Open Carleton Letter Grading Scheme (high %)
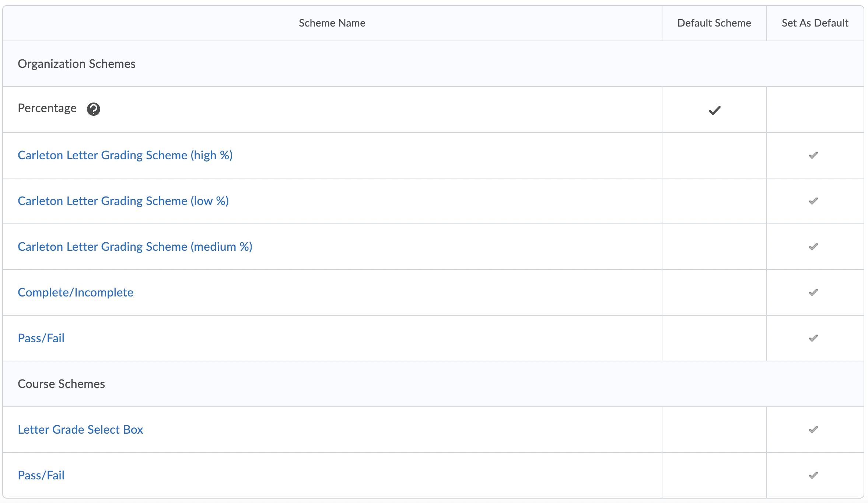 [x=125, y=155]
